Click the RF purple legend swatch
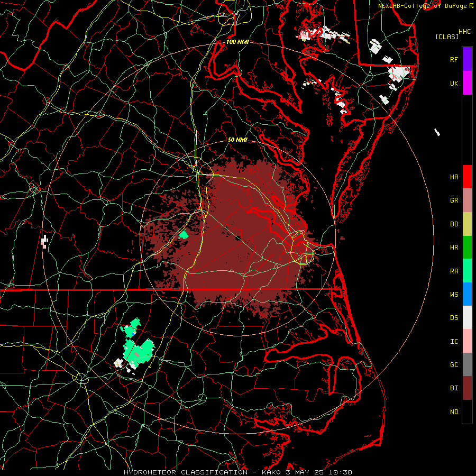 point(467,59)
